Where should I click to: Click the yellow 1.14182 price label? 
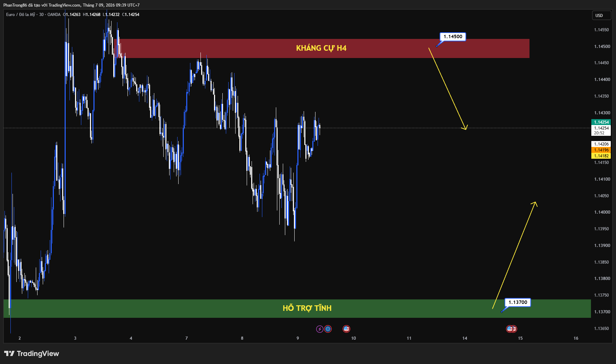[x=601, y=156]
